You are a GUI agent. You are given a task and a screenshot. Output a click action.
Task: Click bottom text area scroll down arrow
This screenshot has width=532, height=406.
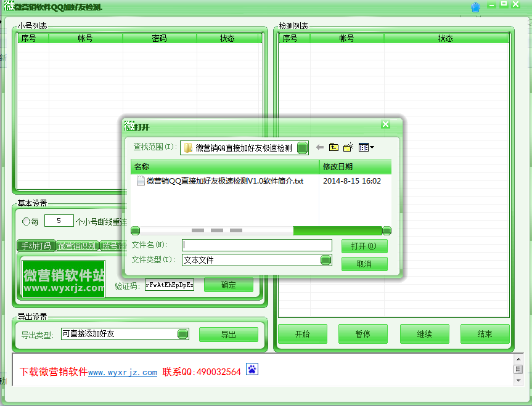coord(518,381)
